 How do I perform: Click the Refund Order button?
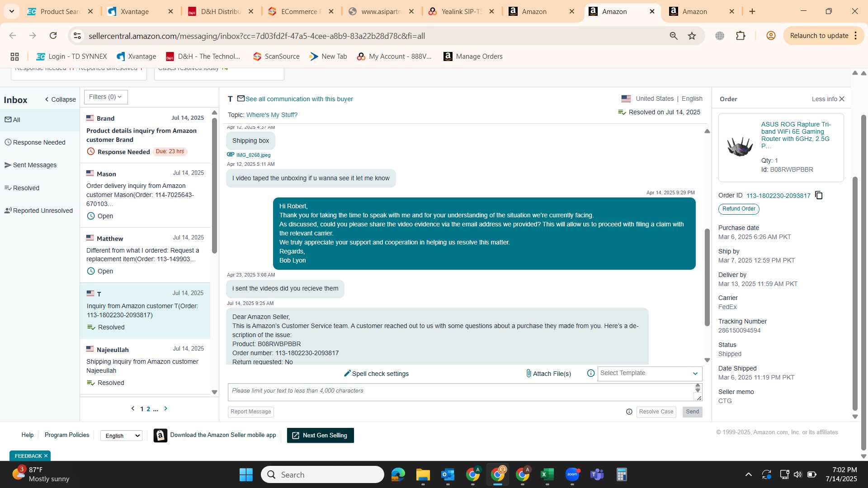[739, 209]
